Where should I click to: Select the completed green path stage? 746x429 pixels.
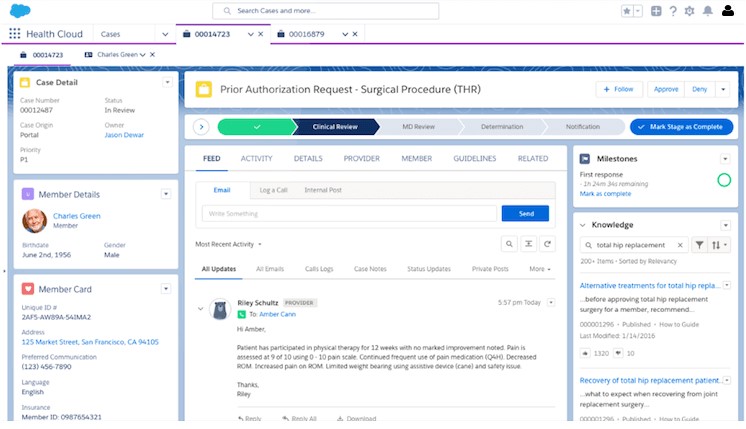pos(257,127)
